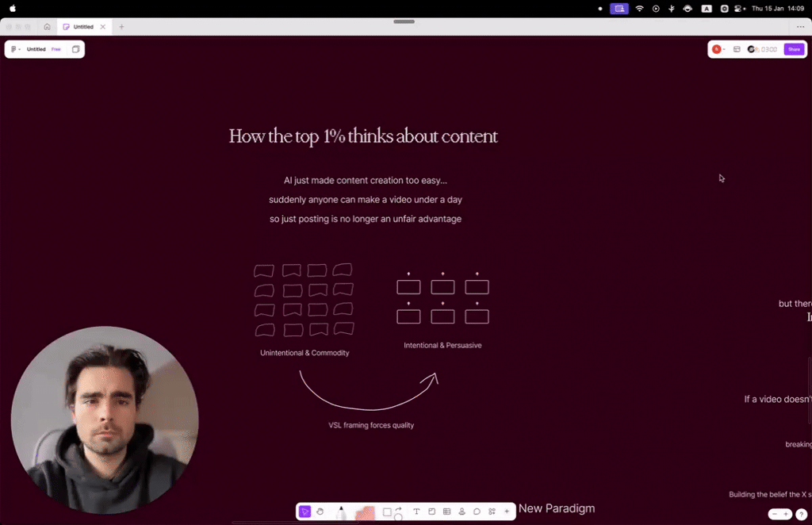Click the purple Share button
This screenshot has height=525, width=812.
[794, 49]
